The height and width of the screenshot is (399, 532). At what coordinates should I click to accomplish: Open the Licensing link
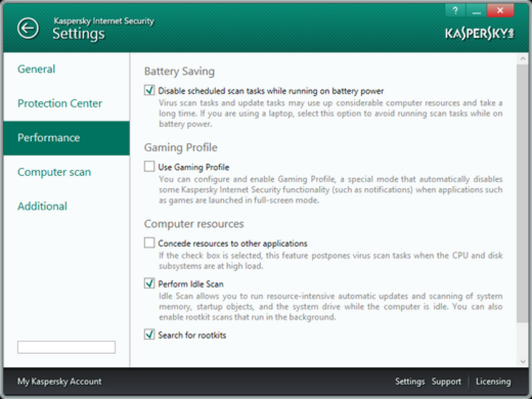tap(493, 381)
